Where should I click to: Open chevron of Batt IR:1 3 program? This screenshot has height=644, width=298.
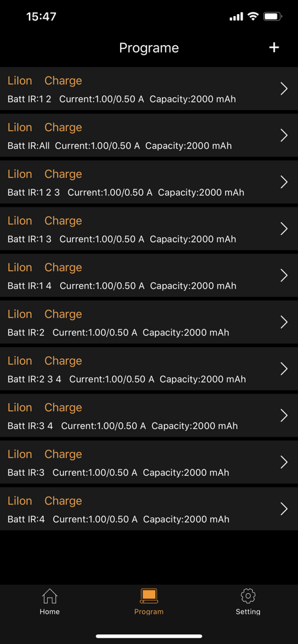284,229
